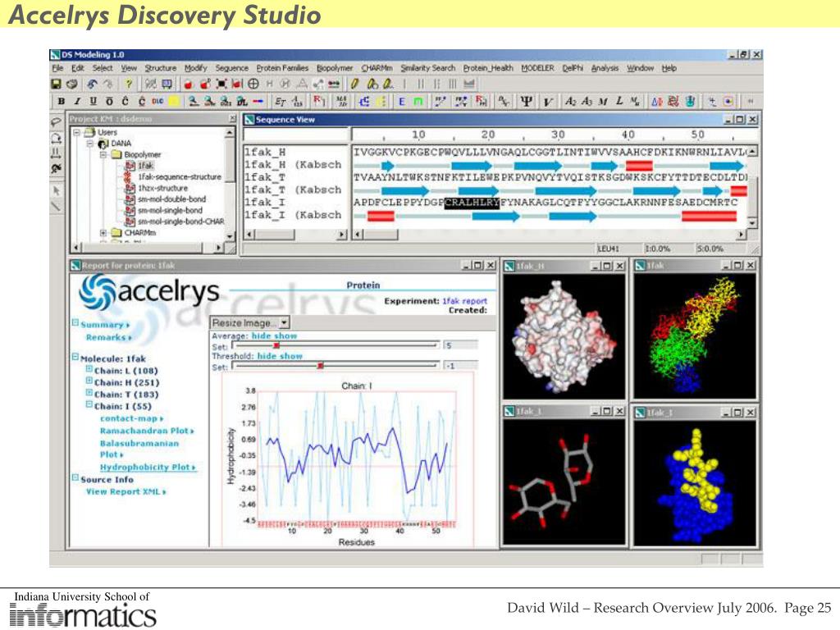The height and width of the screenshot is (630, 840).
Task: Select the arrow pointer tool in left toolbar
Action: point(56,190)
